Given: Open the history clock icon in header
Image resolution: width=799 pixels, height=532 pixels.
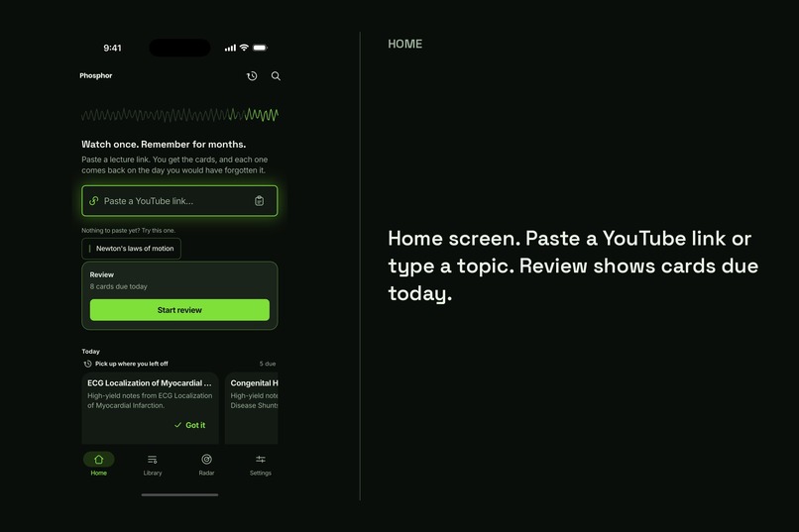Looking at the screenshot, I should click(252, 76).
